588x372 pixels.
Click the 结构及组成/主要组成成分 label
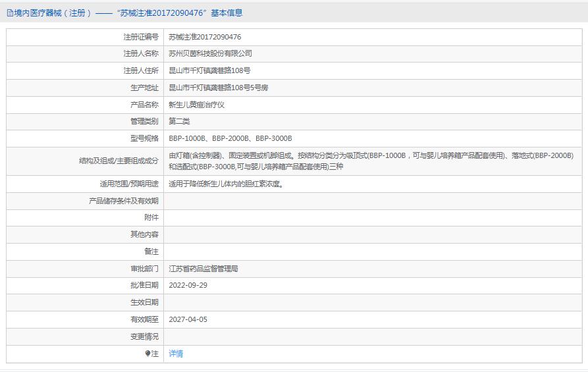(x=119, y=161)
